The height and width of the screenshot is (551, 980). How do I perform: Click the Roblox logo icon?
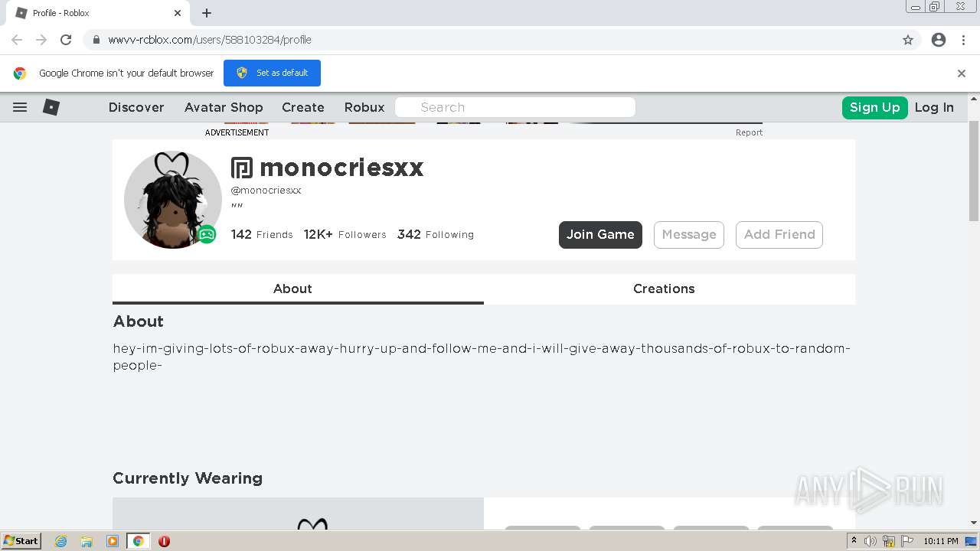51,107
